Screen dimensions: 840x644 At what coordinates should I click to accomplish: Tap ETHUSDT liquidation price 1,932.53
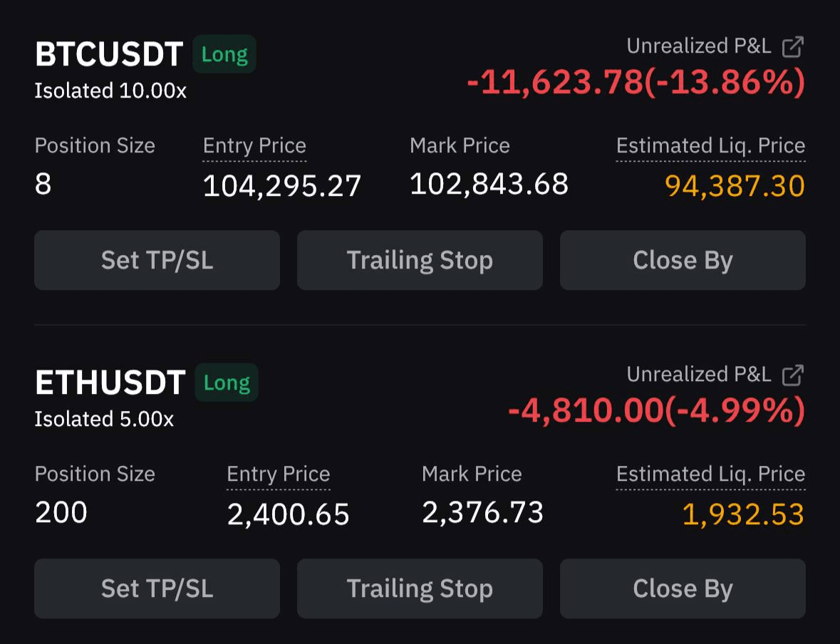pos(744,514)
